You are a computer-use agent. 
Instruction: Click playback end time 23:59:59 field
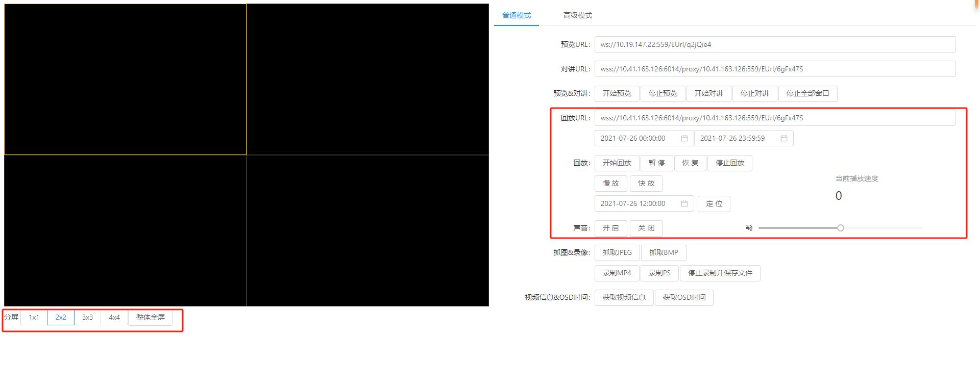[744, 138]
